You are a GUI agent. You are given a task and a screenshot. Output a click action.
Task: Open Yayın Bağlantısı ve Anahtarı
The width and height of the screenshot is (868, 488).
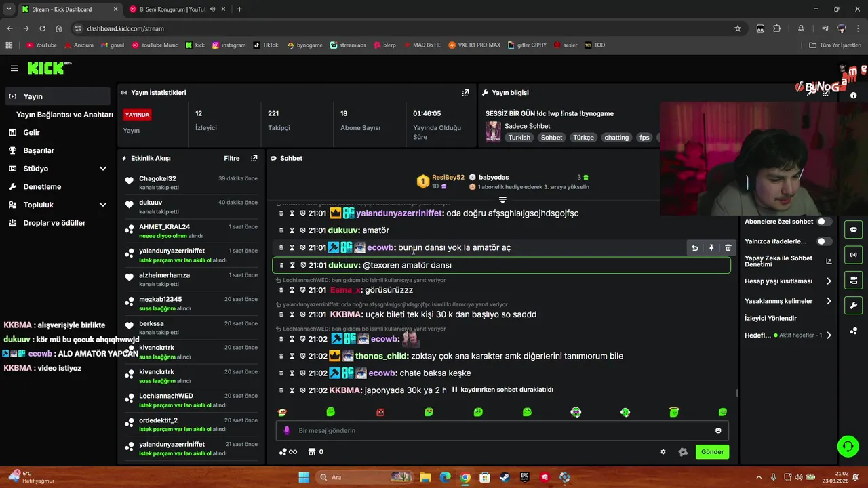[x=64, y=115]
